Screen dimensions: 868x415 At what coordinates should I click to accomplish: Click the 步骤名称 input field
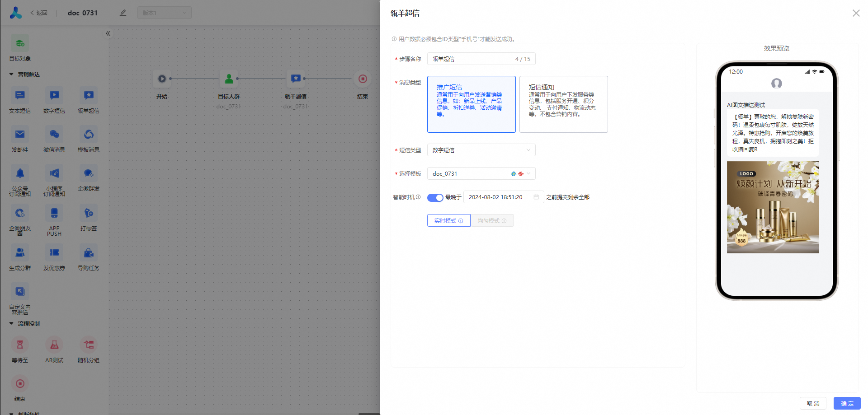coord(481,59)
